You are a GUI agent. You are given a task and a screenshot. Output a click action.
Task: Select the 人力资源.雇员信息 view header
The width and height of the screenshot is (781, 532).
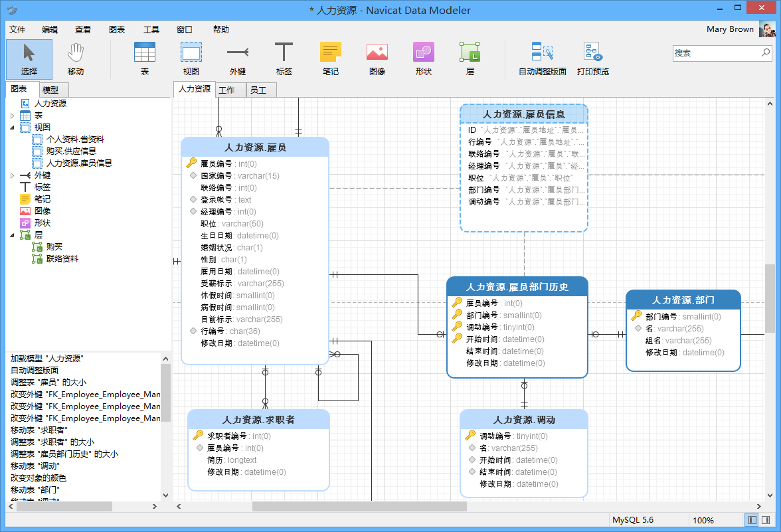(524, 114)
